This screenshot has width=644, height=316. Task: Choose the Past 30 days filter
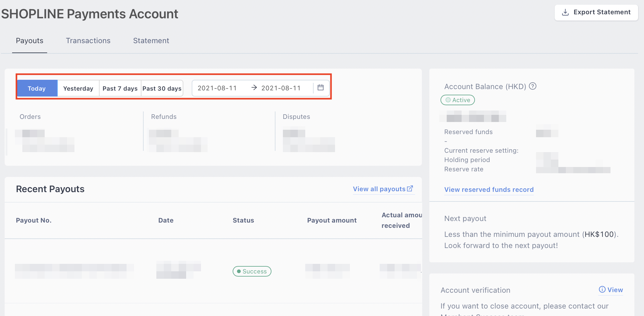coord(162,88)
